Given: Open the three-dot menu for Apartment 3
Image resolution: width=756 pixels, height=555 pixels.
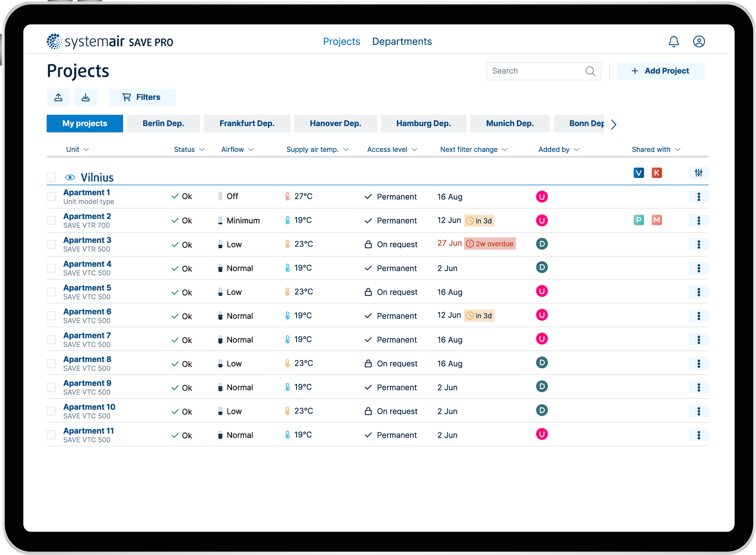Looking at the screenshot, I should tap(699, 244).
